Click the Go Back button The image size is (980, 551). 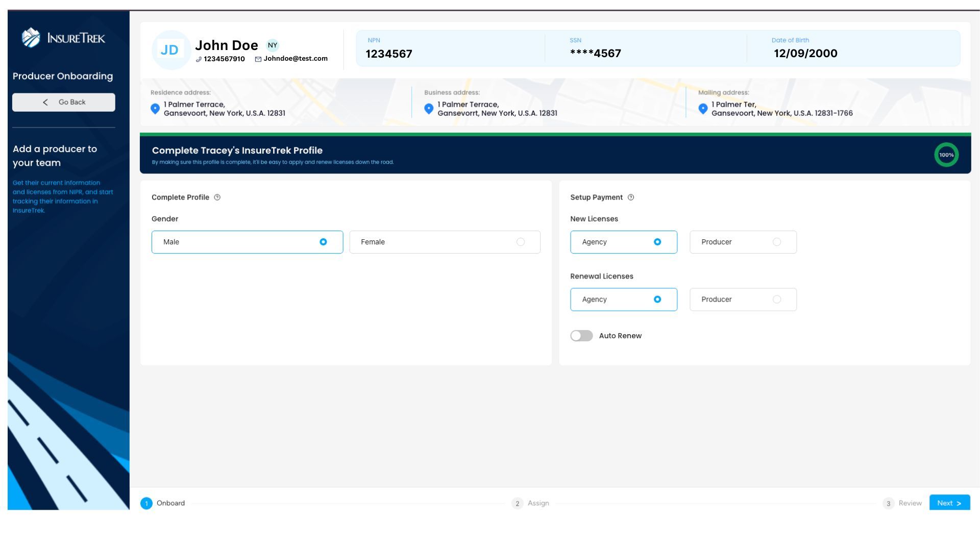[x=63, y=102]
